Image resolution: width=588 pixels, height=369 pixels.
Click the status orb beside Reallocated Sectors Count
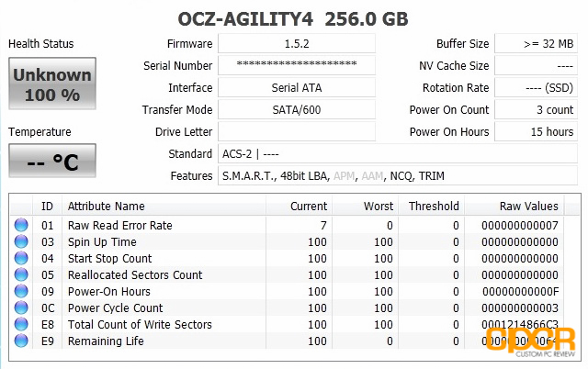(21, 274)
